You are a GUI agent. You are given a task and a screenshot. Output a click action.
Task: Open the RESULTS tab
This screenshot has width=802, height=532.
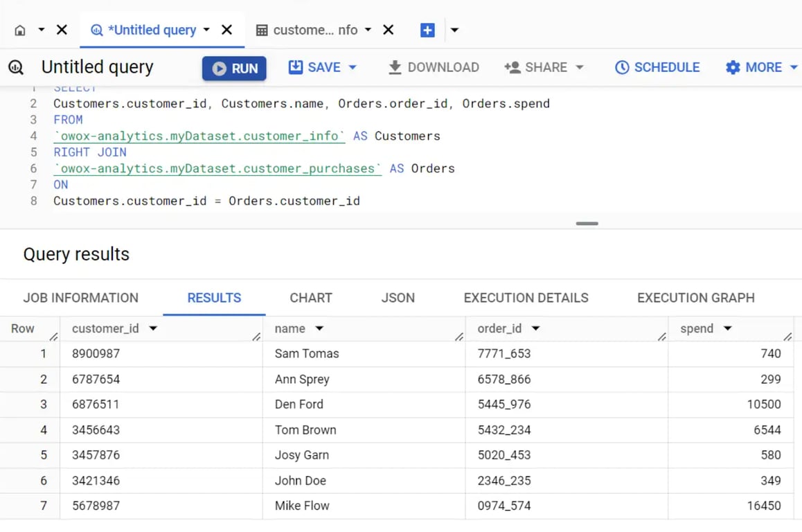coord(214,298)
